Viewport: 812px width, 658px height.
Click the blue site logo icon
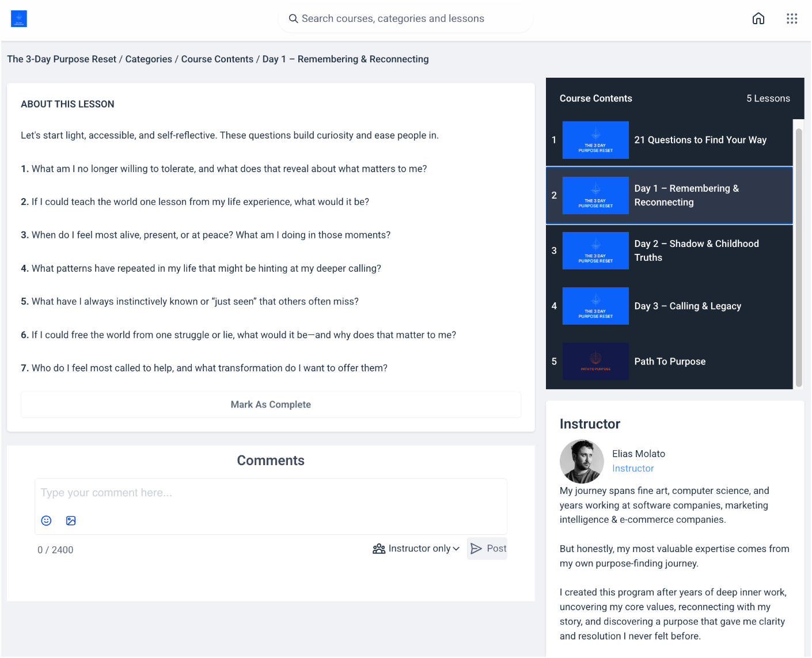point(19,19)
